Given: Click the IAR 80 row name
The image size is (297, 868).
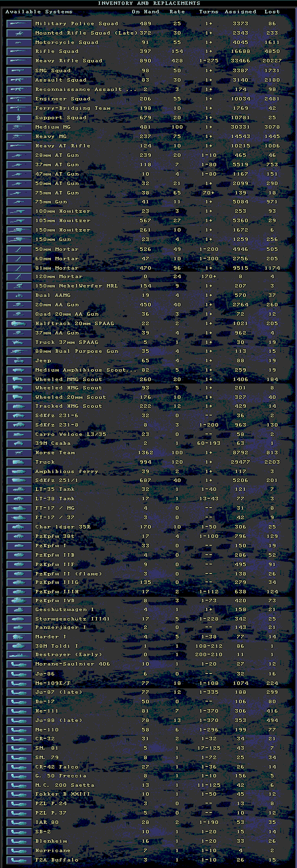Looking at the screenshot, I should [x=47, y=822].
